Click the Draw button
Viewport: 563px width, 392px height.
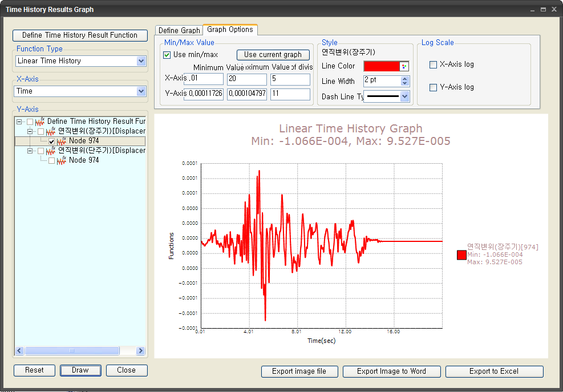point(80,370)
